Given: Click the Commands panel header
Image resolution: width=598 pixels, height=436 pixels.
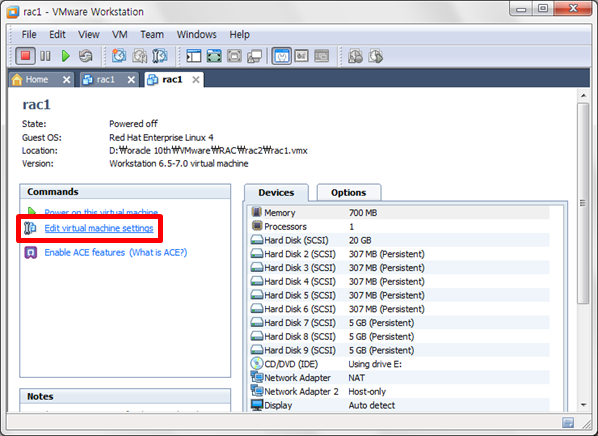Looking at the screenshot, I should point(125,191).
